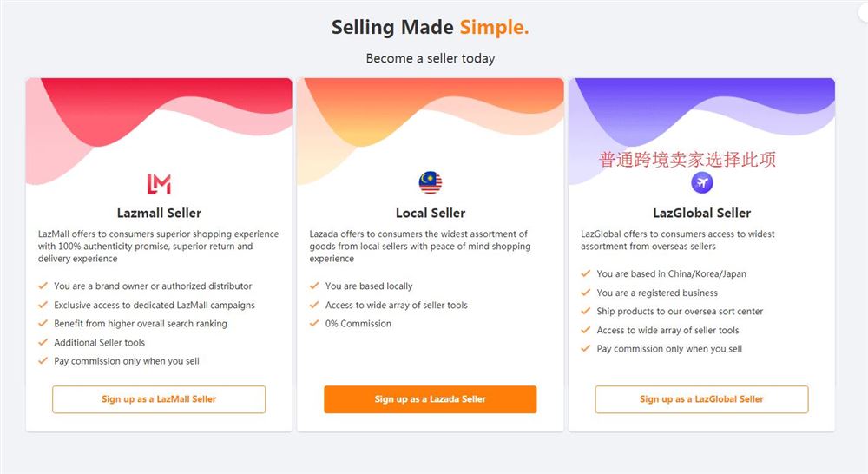
Task: Click checkmark beside 'You are a registered business'
Action: click(x=585, y=293)
